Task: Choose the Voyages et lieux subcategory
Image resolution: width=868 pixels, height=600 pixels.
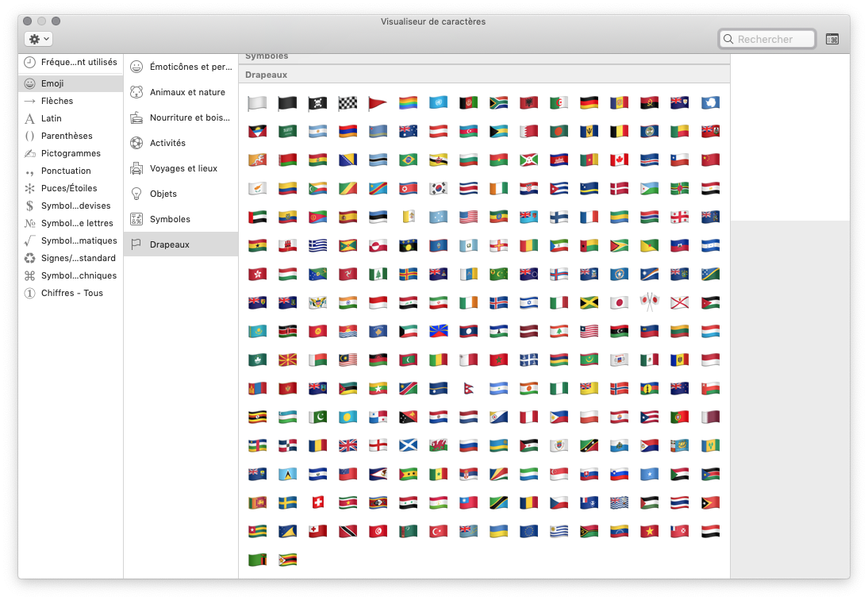Action: [181, 168]
